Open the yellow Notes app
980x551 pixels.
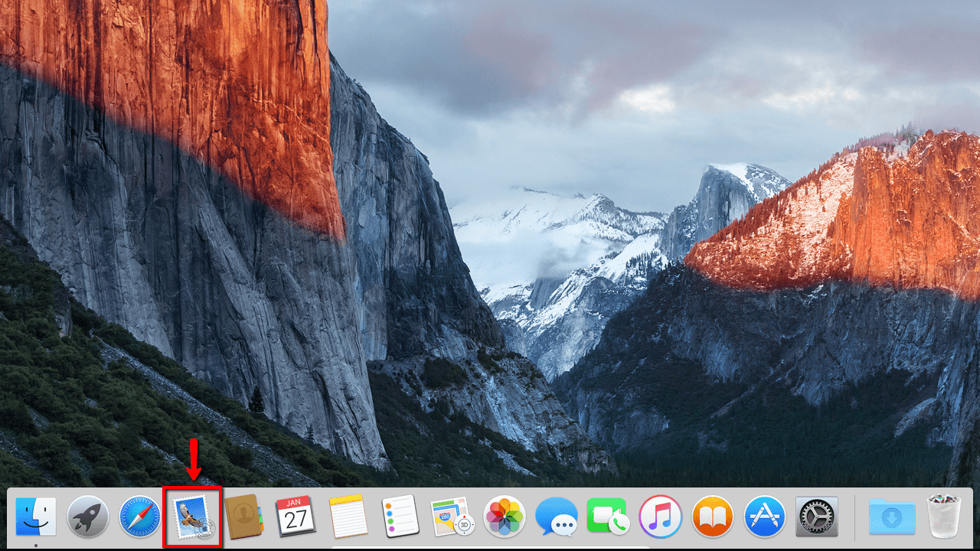tap(348, 517)
